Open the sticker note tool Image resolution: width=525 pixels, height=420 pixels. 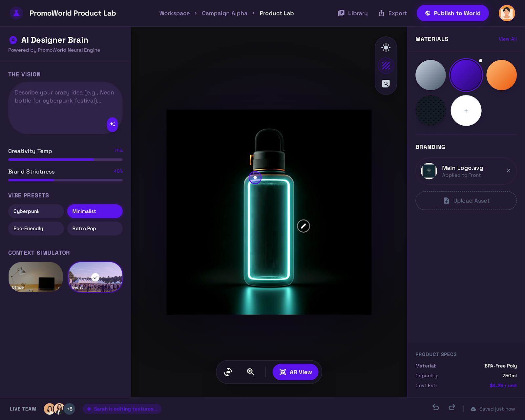(386, 84)
